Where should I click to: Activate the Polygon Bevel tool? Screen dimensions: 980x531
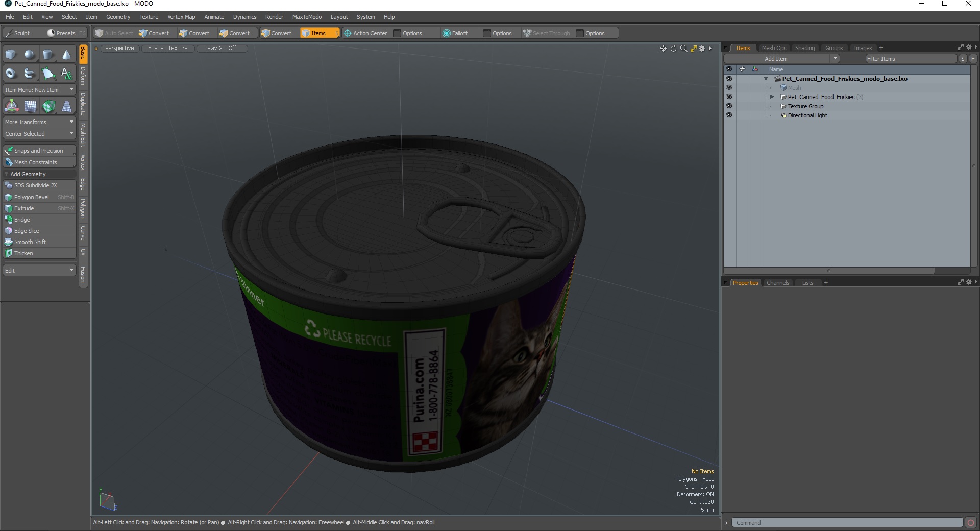(x=39, y=197)
